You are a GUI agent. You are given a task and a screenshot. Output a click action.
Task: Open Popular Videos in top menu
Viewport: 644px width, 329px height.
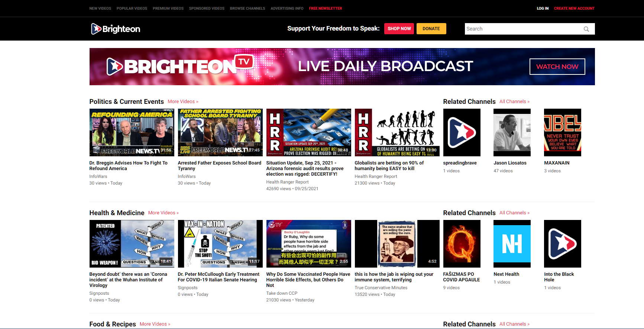pos(132,8)
